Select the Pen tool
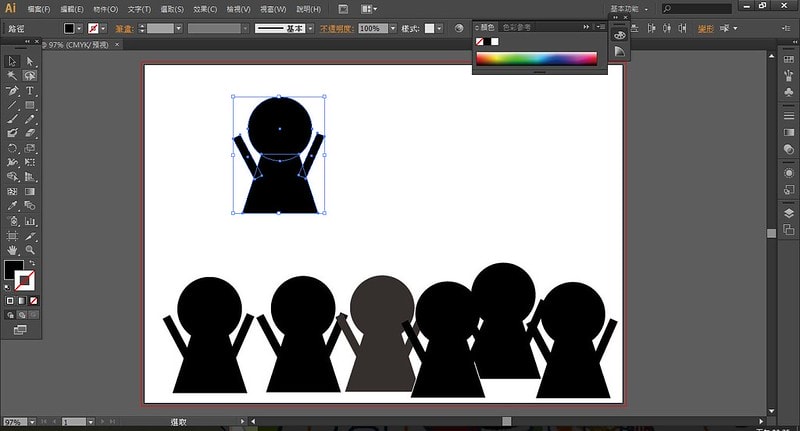This screenshot has width=800, height=431. (12, 90)
